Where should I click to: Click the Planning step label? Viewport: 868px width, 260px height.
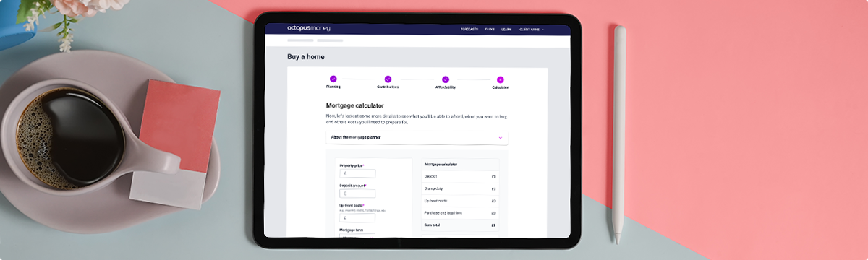pyautogui.click(x=333, y=87)
